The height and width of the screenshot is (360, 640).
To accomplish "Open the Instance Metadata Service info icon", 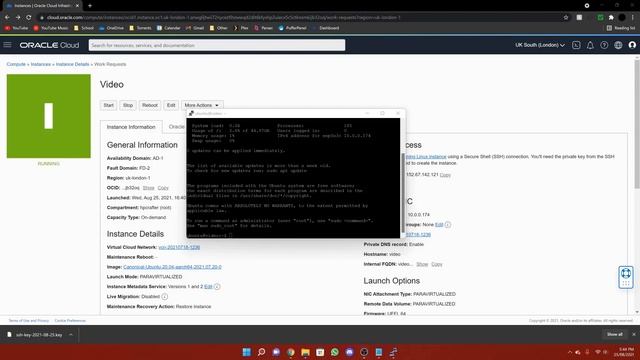I will coord(217,287).
